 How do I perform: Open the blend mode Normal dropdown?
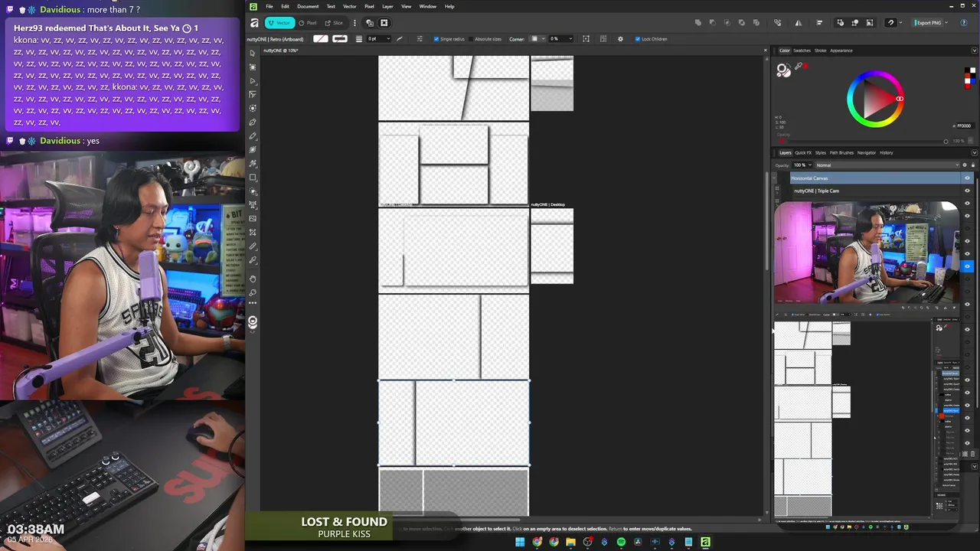[x=887, y=165]
